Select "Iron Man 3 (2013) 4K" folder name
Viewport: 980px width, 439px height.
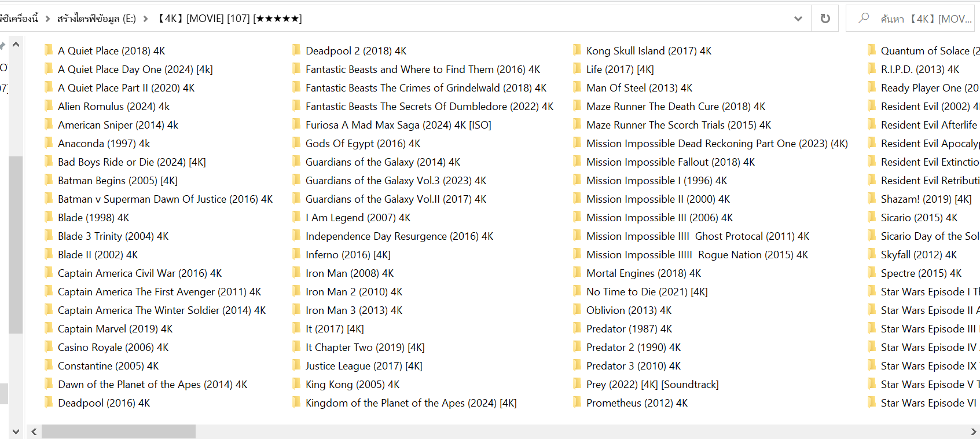point(354,310)
